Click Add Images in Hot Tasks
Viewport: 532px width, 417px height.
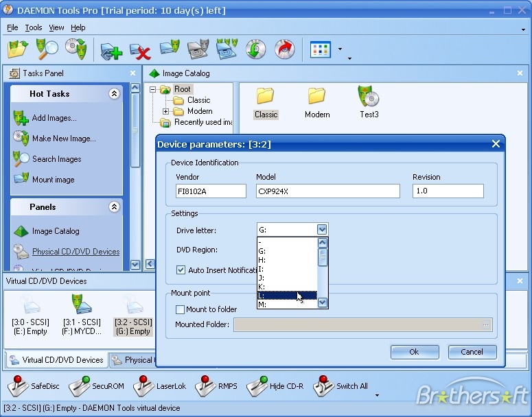[x=46, y=118]
